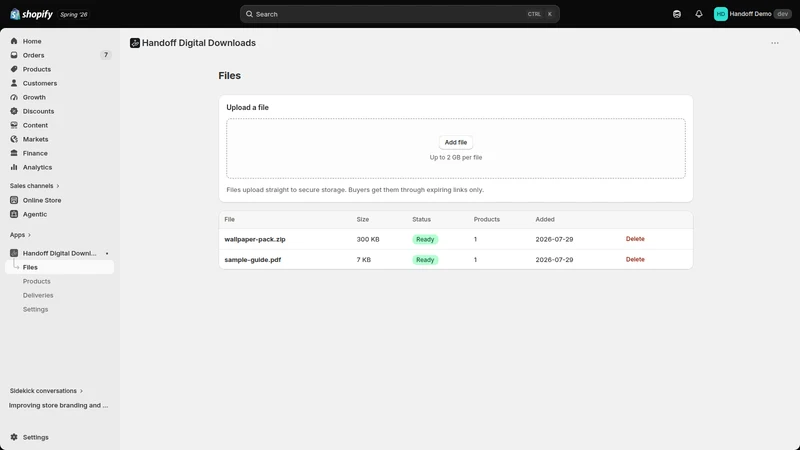
Task: Click the app icon beside page title
Action: pos(135,43)
